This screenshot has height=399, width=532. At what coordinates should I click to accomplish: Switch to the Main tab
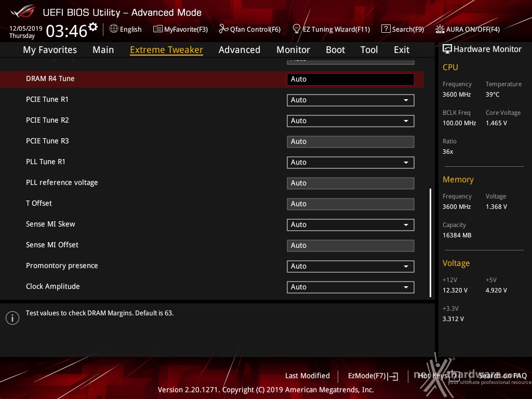click(x=103, y=49)
